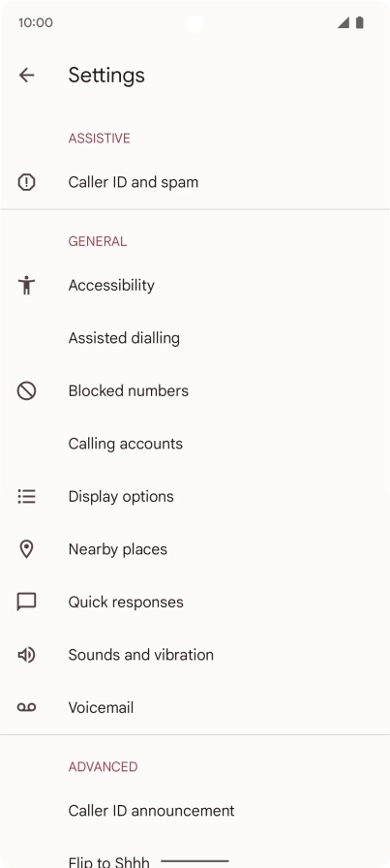
Task: Click the Display options list icon
Action: pyautogui.click(x=26, y=496)
